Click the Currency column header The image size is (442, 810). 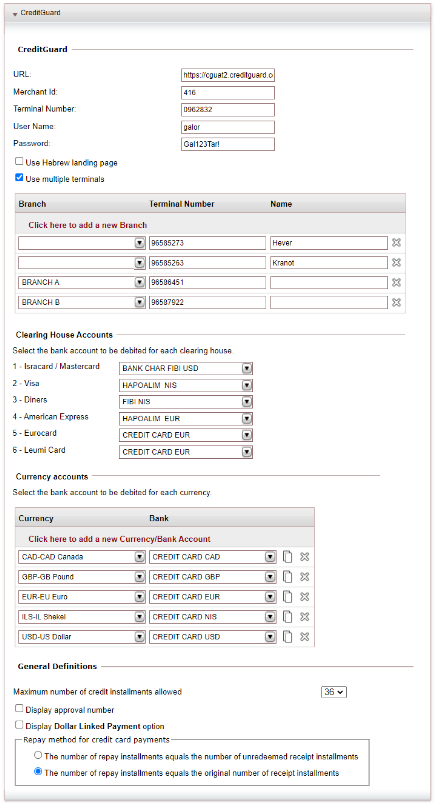pyautogui.click(x=36, y=518)
